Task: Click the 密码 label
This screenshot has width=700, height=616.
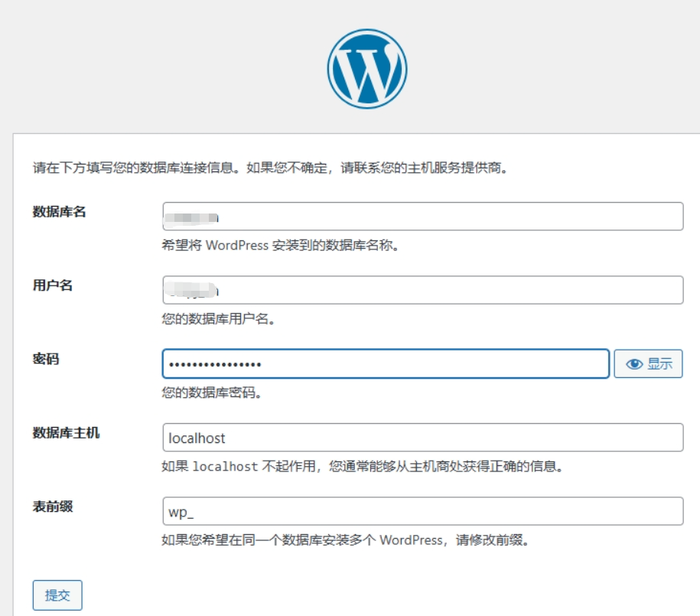Action: pos(46,359)
